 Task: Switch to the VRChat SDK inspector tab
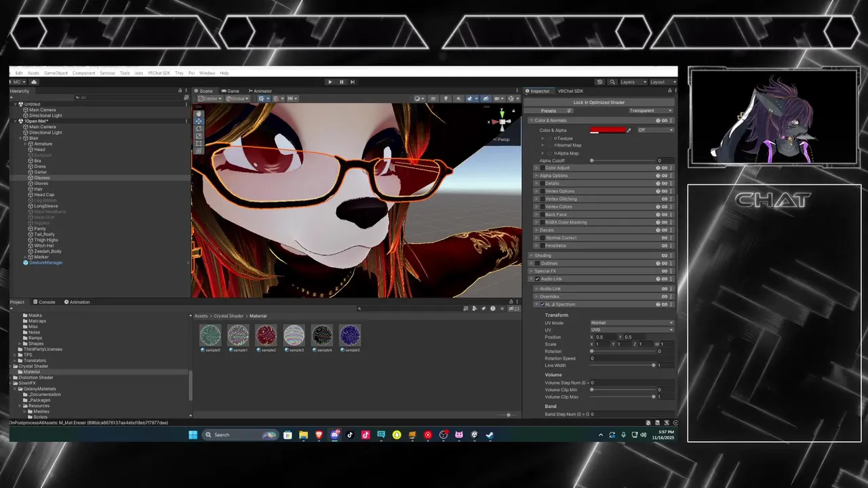(x=570, y=91)
